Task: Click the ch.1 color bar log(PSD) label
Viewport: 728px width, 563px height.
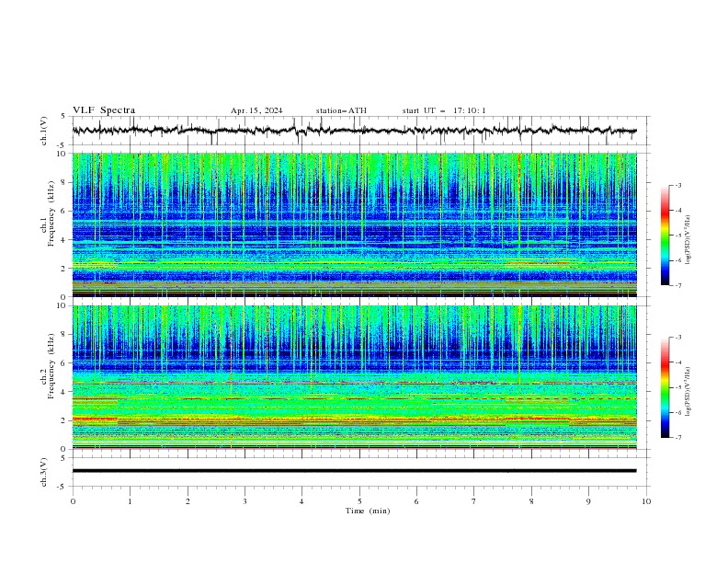Action: [688, 239]
